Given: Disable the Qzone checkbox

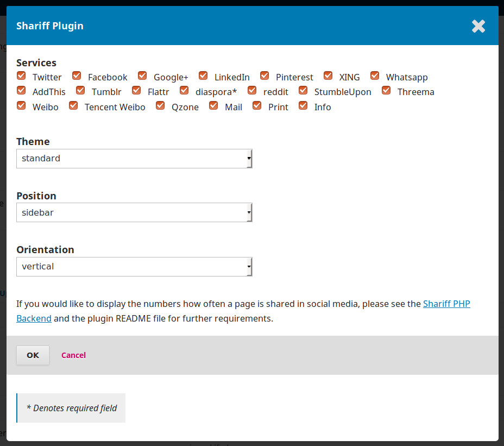Looking at the screenshot, I should click(160, 106).
